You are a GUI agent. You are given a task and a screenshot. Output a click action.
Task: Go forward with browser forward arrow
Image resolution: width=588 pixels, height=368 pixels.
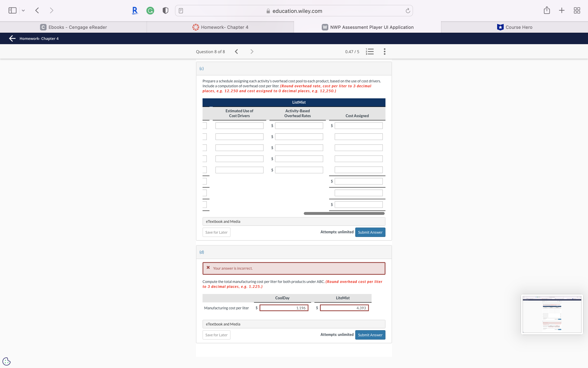[x=51, y=10]
